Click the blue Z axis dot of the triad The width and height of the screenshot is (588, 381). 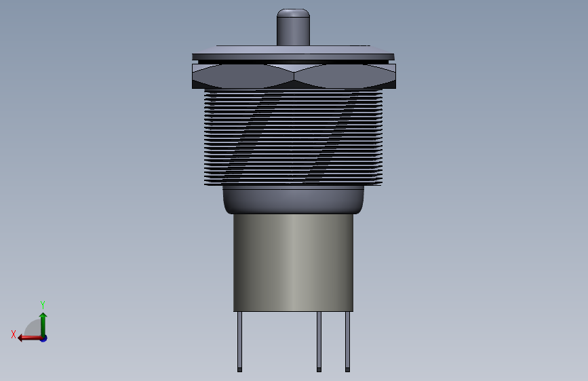tap(44, 338)
